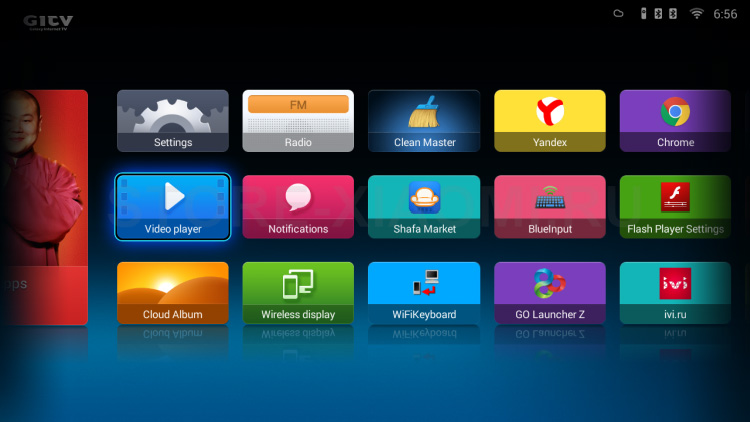
Task: Open the Notifications tile
Action: (298, 207)
